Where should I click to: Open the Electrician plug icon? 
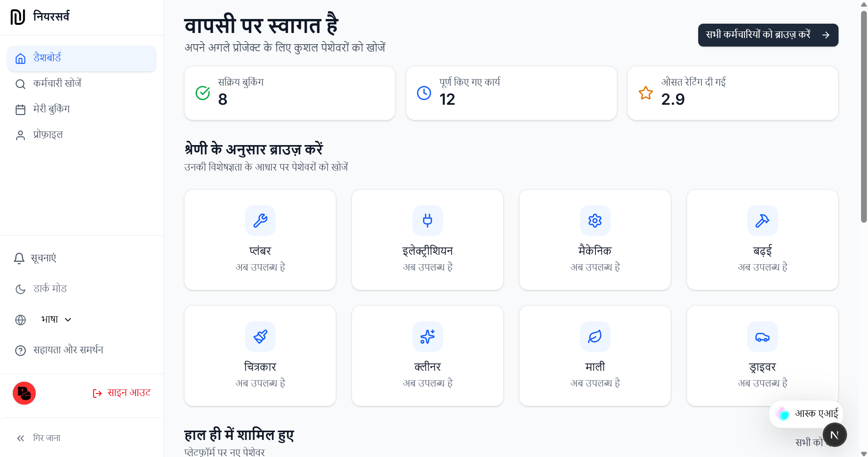(x=427, y=220)
